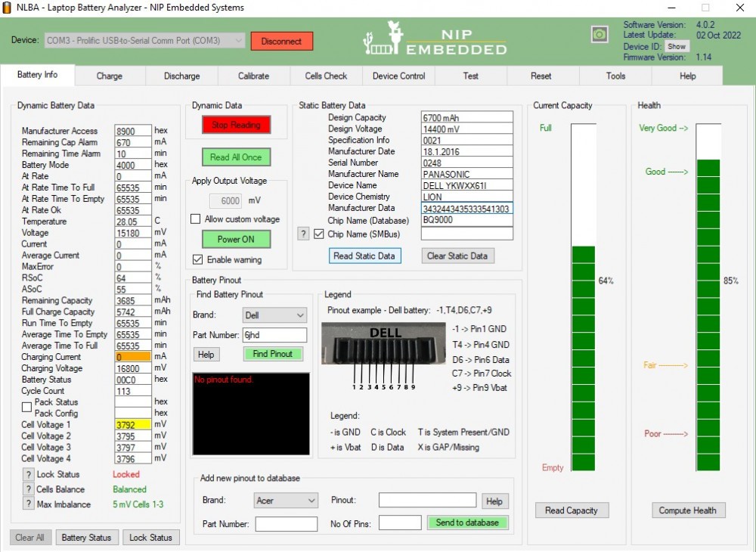Click the Full Charge Capacity field showing 5742
This screenshot has height=552, width=756.
click(132, 312)
